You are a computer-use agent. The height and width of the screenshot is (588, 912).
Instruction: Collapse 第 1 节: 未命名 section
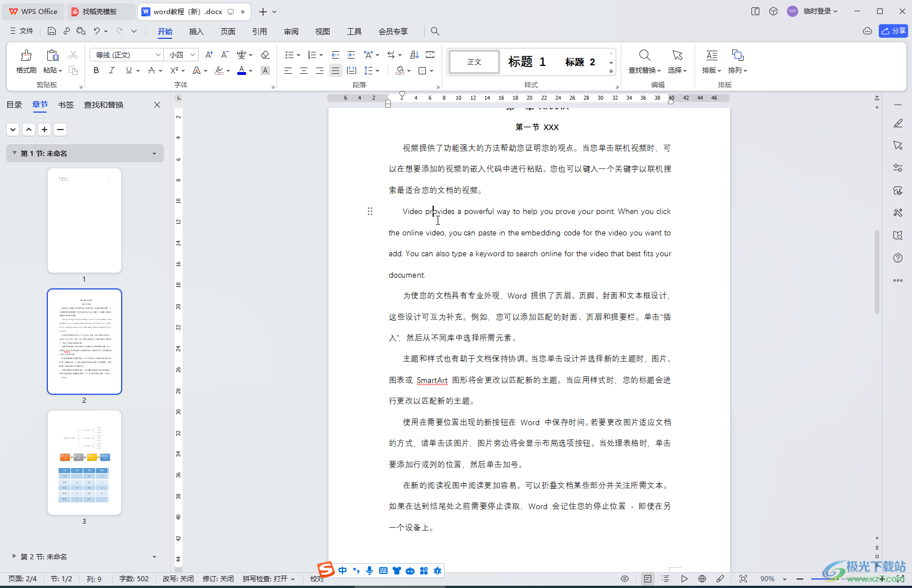click(14, 153)
